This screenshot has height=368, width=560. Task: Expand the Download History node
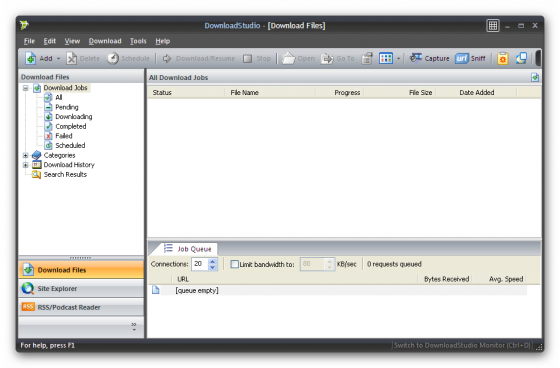coord(25,165)
